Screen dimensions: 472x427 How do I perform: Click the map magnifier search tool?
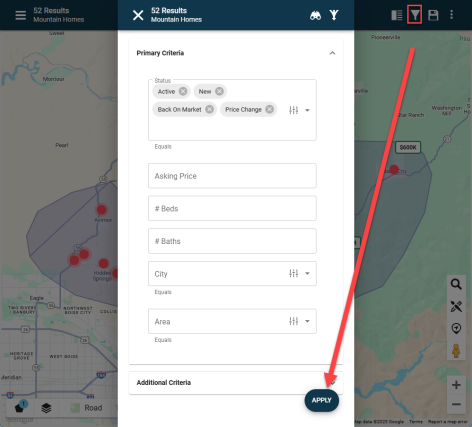click(x=456, y=284)
